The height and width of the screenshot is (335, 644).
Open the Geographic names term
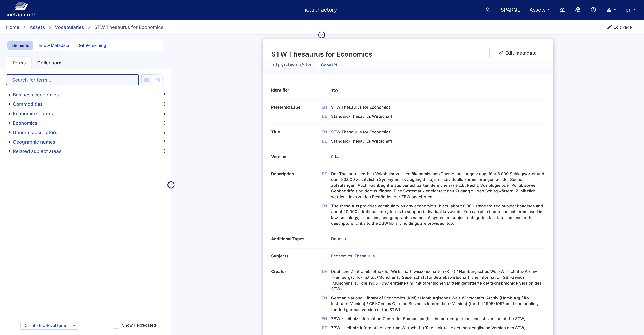[x=34, y=142]
